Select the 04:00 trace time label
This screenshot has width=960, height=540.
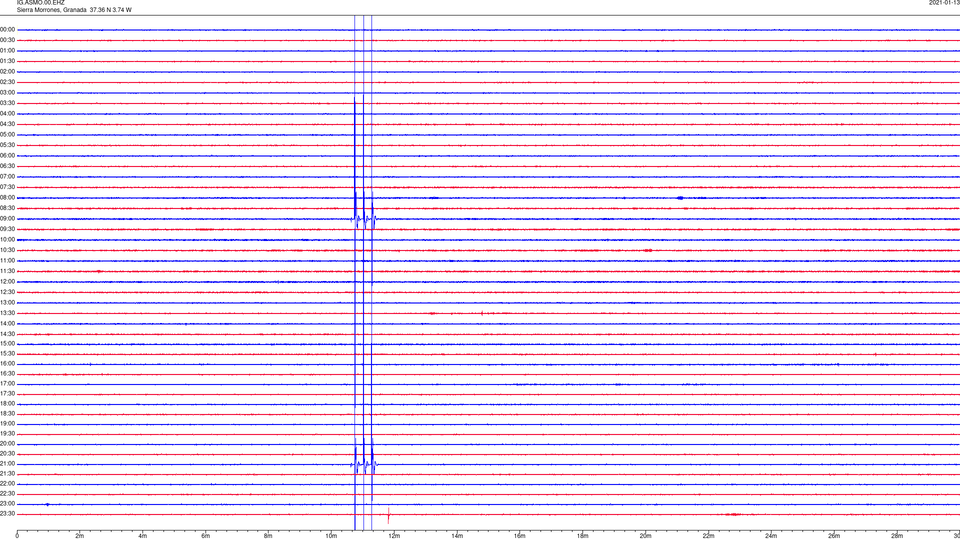click(7, 114)
